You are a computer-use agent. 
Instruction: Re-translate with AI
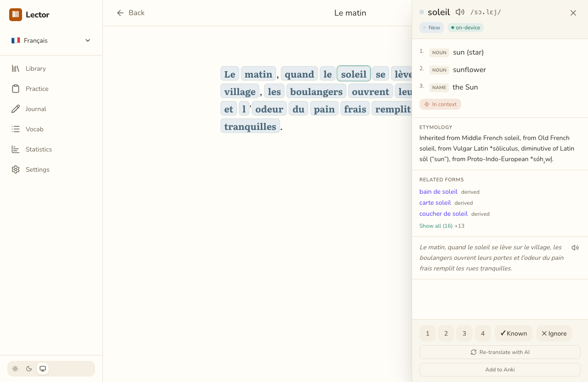click(x=500, y=352)
